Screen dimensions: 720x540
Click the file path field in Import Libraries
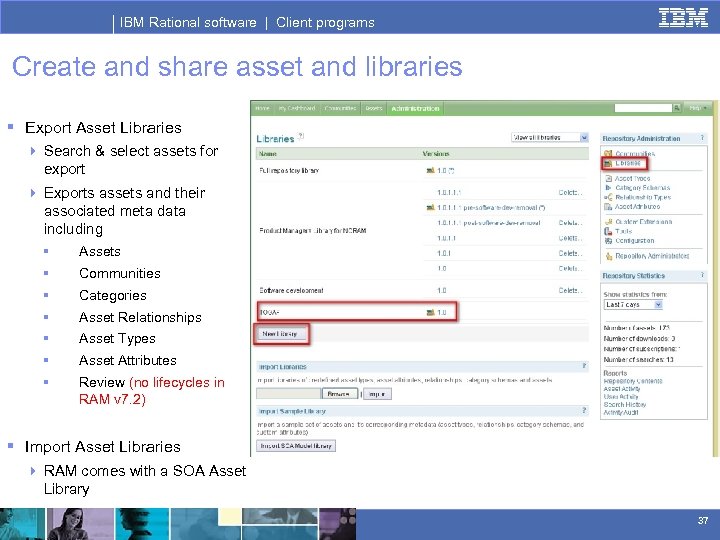289,394
